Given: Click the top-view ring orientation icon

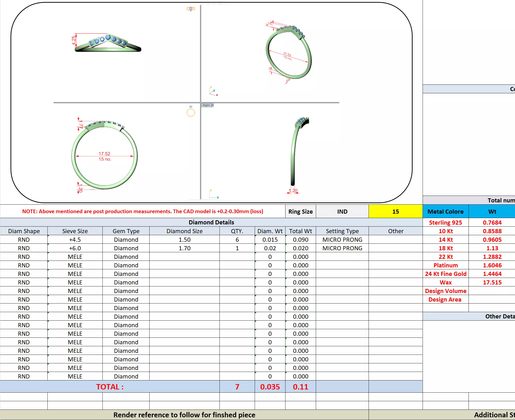Looking at the screenshot, I should (191, 9).
